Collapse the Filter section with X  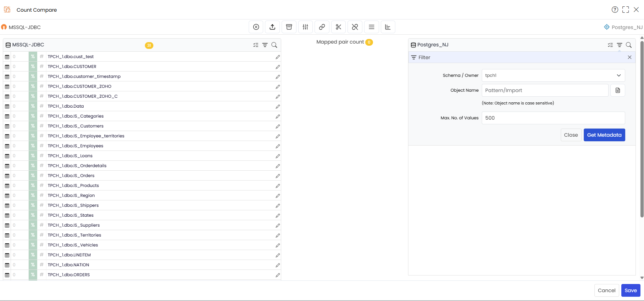coord(629,57)
